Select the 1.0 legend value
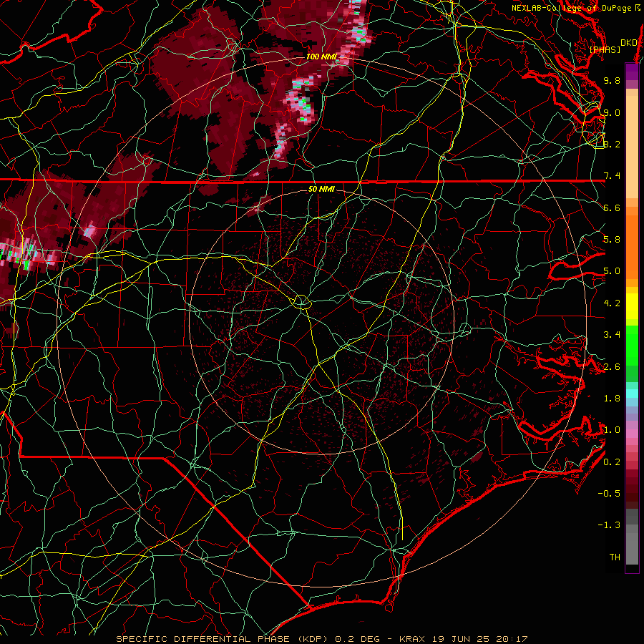 pyautogui.click(x=612, y=430)
